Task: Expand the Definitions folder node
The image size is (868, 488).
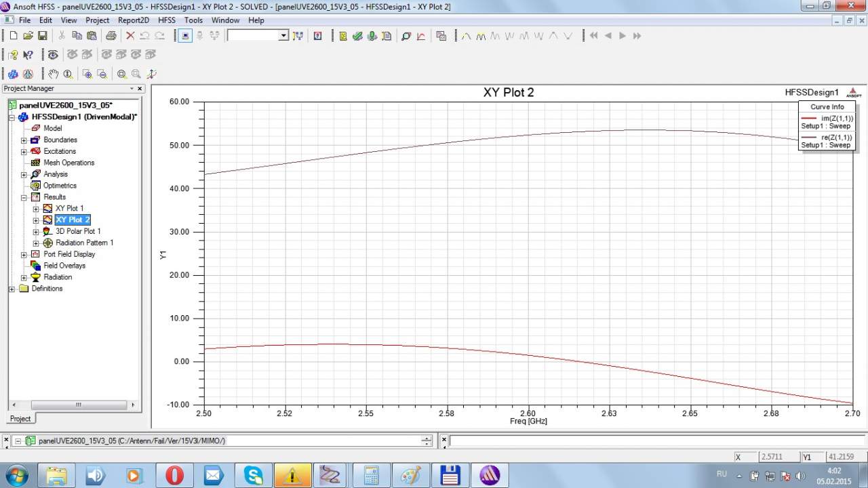Action: tap(12, 289)
